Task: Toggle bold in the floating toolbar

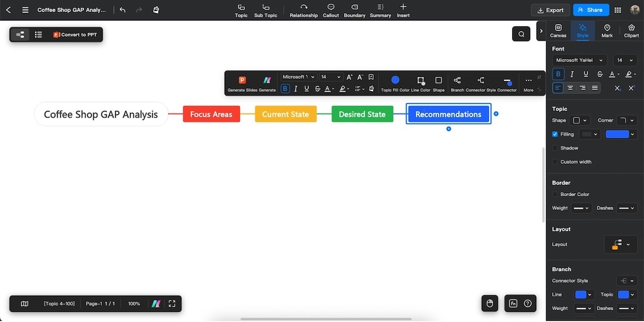Action: coord(285,89)
